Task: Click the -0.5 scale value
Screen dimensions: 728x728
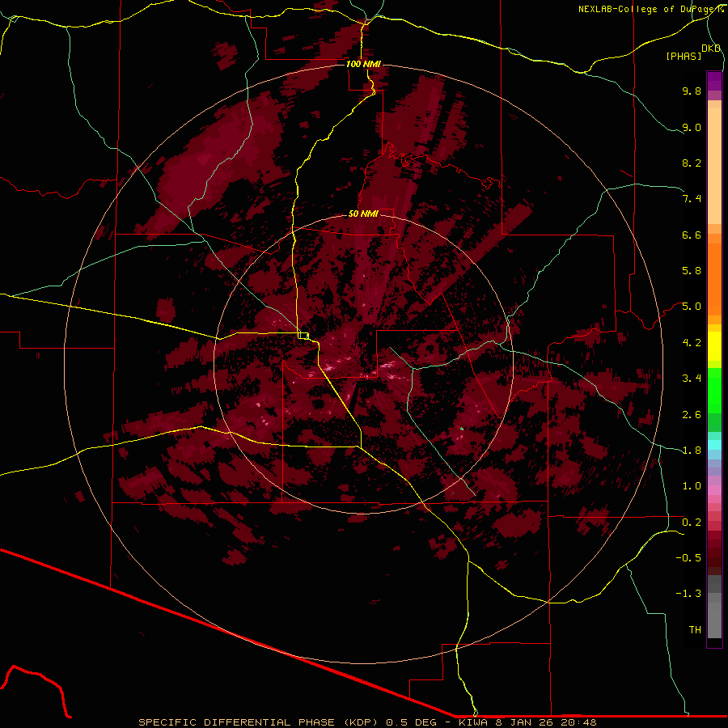Action: coord(688,558)
